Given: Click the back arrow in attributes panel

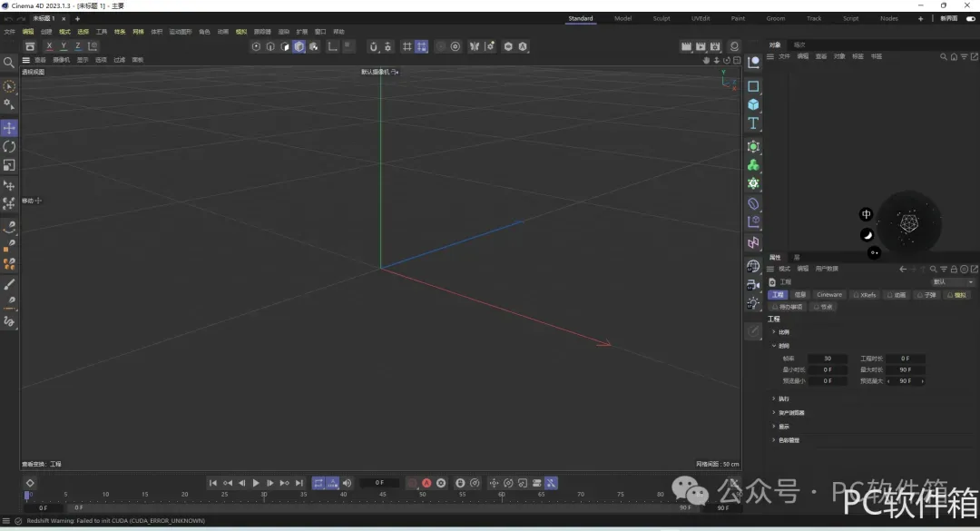Looking at the screenshot, I should pyautogui.click(x=903, y=269).
